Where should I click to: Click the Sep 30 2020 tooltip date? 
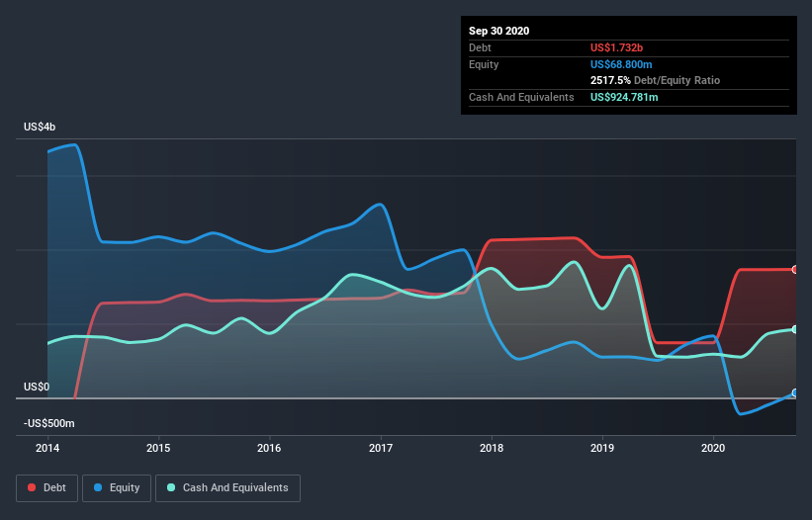coord(499,31)
